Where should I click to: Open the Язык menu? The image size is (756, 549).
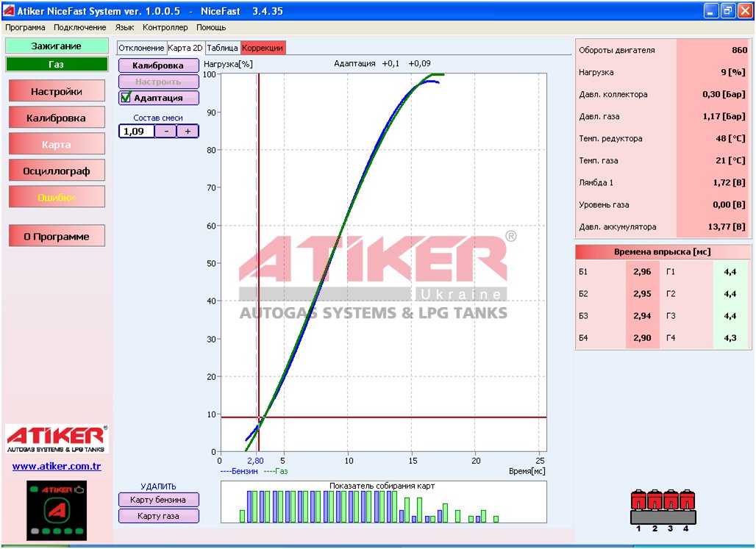124,27
